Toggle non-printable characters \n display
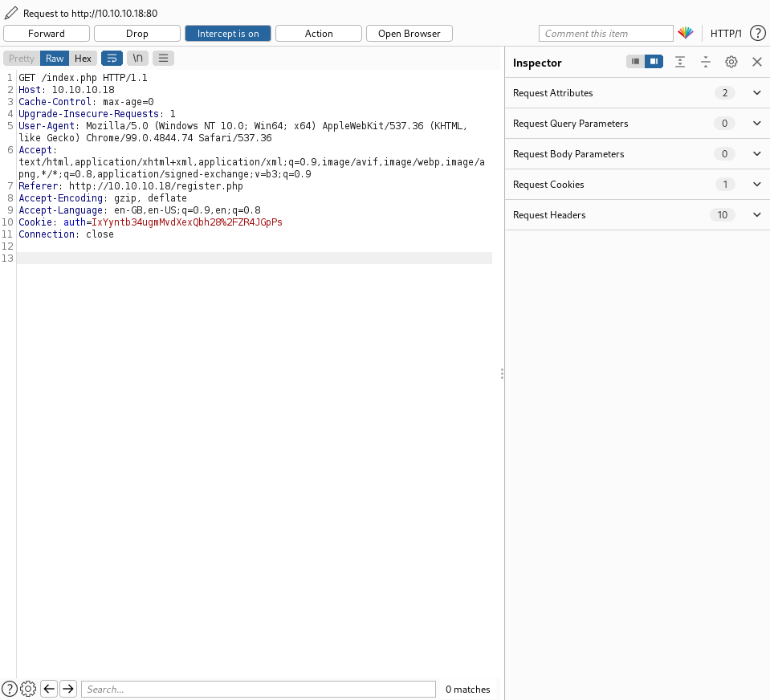 137,59
